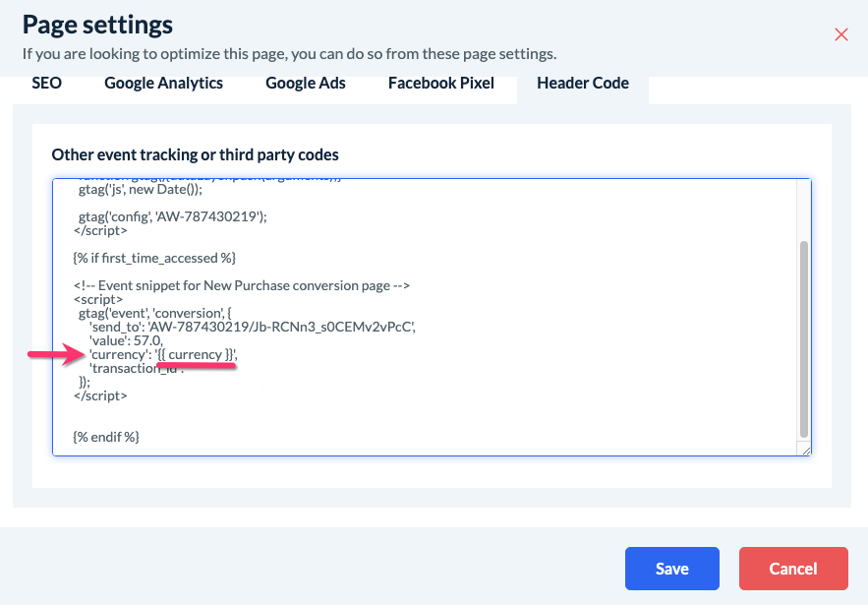This screenshot has width=868, height=605.
Task: Place cursor on the endif line
Action: pos(106,436)
